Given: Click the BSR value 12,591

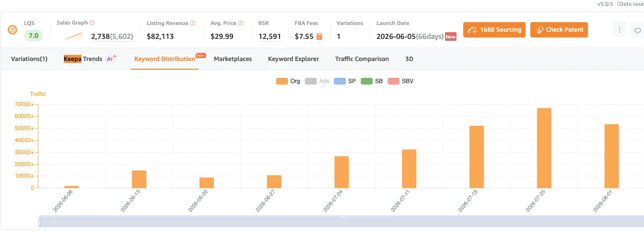Looking at the screenshot, I should tap(269, 37).
